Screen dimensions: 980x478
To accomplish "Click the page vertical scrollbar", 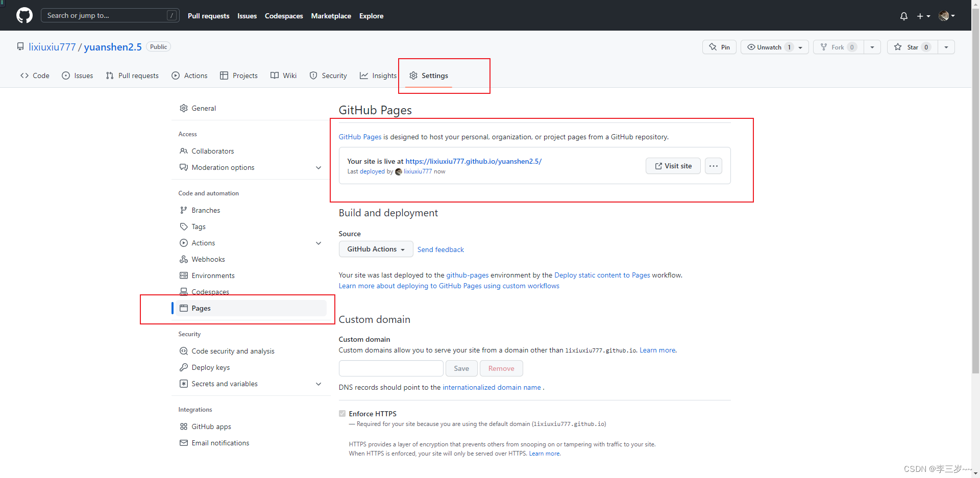I will tap(975, 191).
